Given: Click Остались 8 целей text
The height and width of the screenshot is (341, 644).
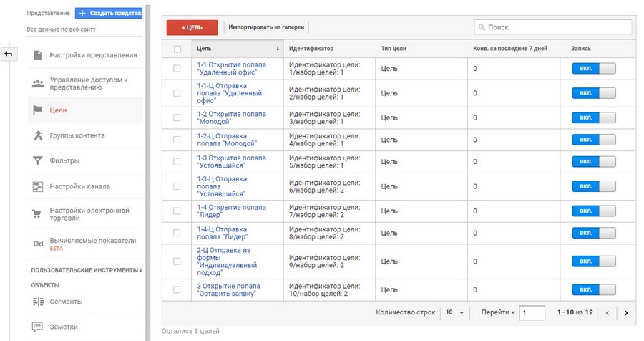Looking at the screenshot, I should pyautogui.click(x=190, y=331).
